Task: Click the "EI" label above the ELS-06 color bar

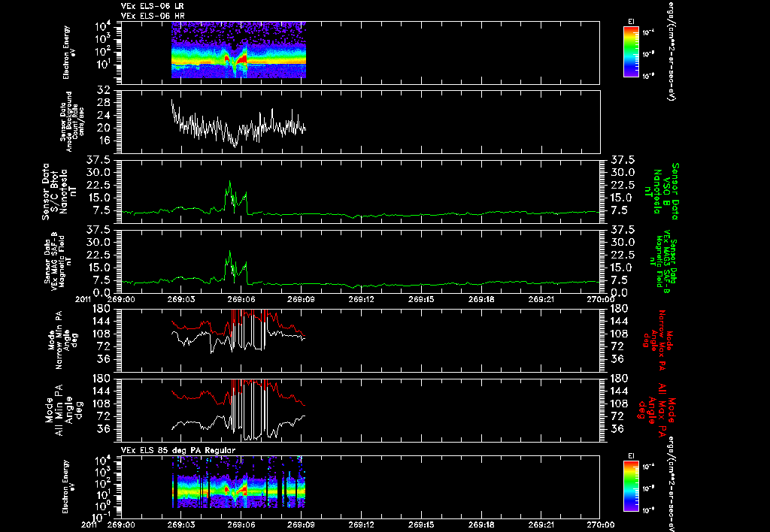Action: click(631, 21)
